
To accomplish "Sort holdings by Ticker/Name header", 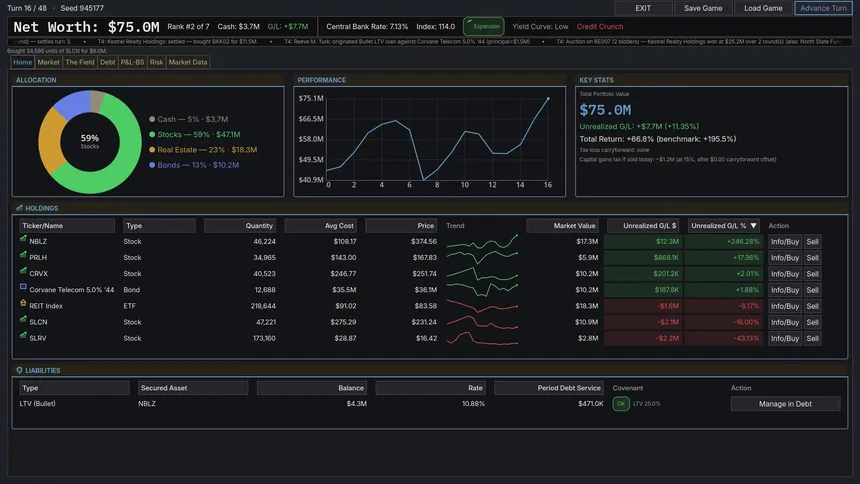I will (x=67, y=226).
